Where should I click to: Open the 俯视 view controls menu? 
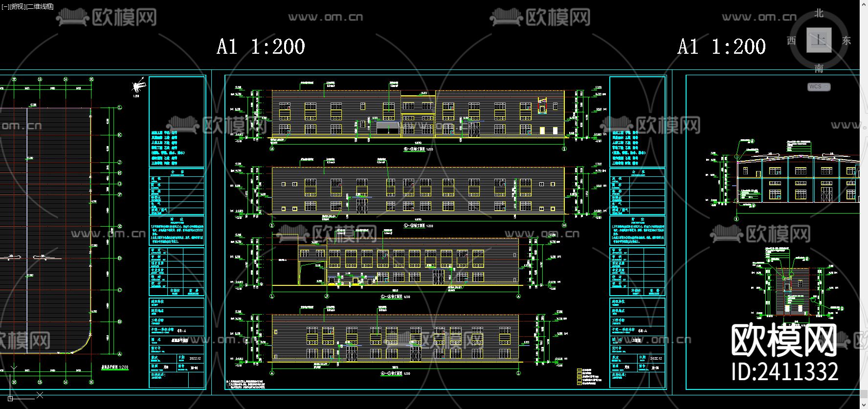[17, 6]
